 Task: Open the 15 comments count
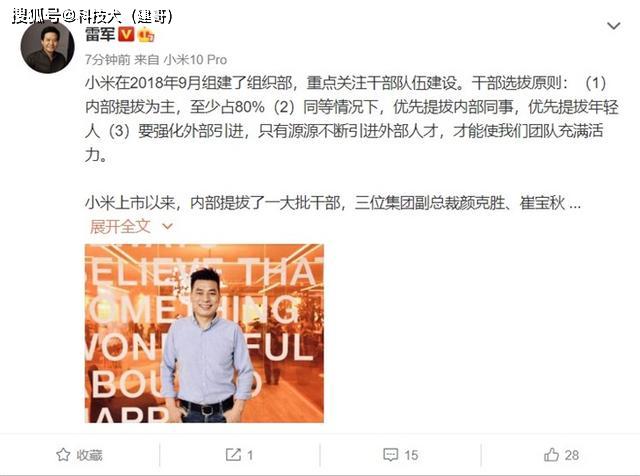tap(411, 455)
